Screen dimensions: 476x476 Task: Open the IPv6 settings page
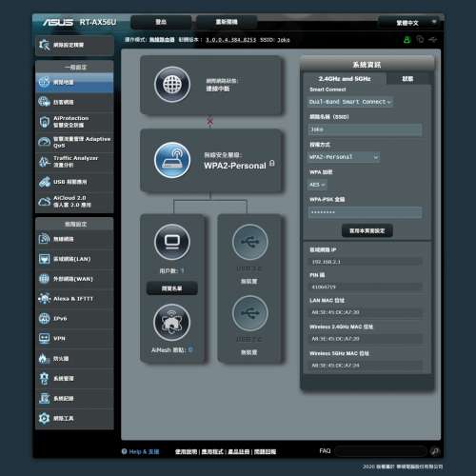(x=74, y=319)
